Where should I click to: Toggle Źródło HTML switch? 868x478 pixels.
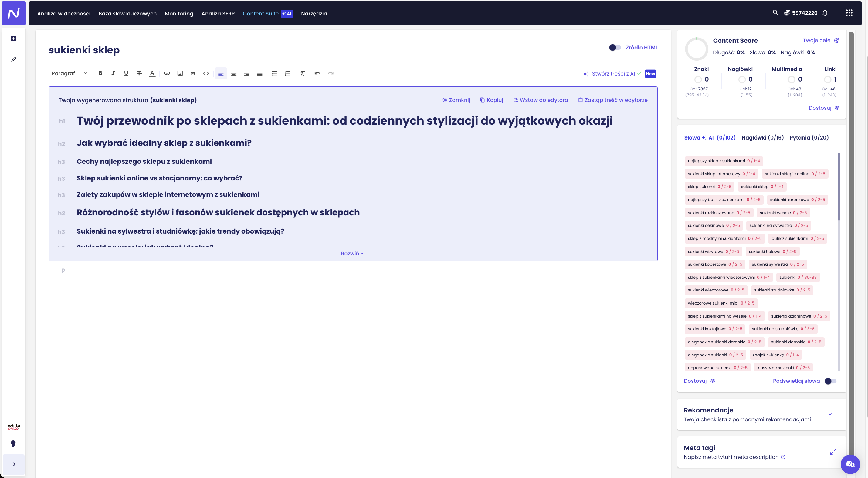click(615, 47)
